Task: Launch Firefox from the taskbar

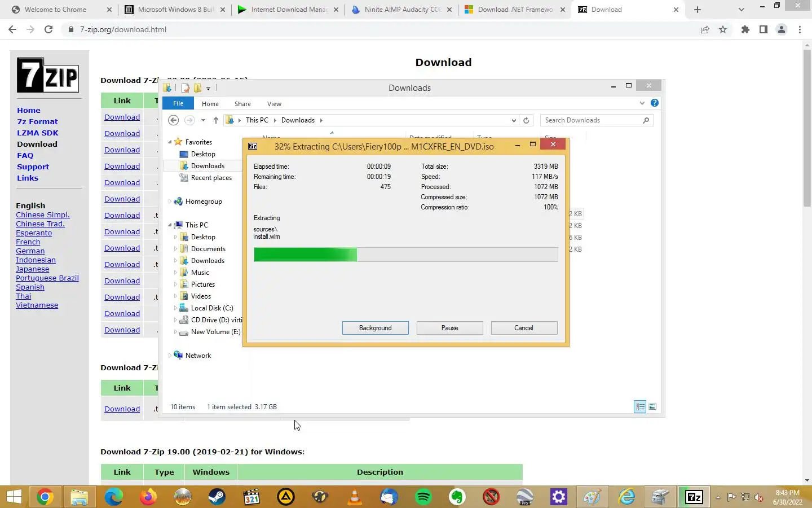Action: tap(148, 497)
